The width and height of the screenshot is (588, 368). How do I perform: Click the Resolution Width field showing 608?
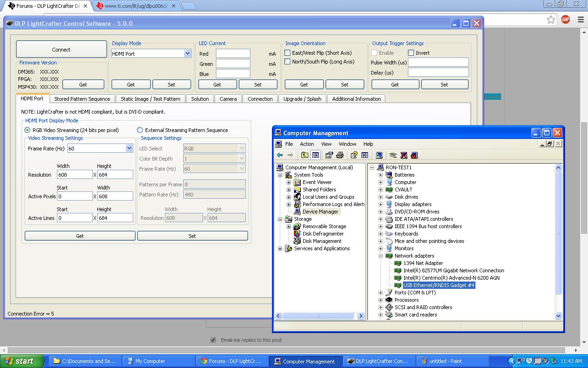(75, 175)
